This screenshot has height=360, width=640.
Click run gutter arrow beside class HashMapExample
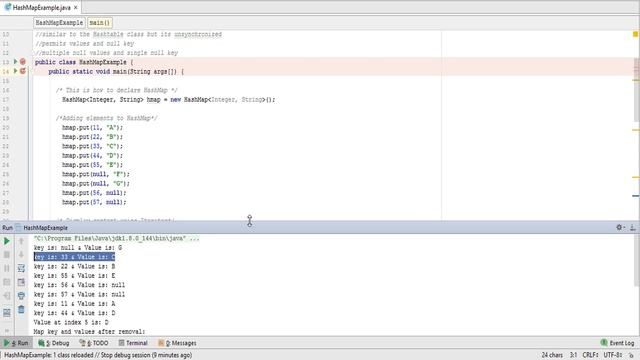16,62
